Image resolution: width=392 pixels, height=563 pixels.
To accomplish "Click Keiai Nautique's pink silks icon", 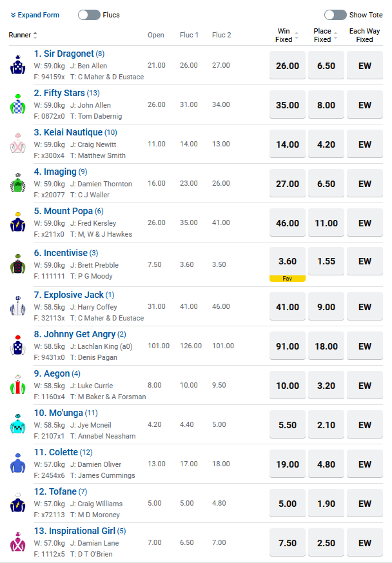I will pyautogui.click(x=17, y=144).
